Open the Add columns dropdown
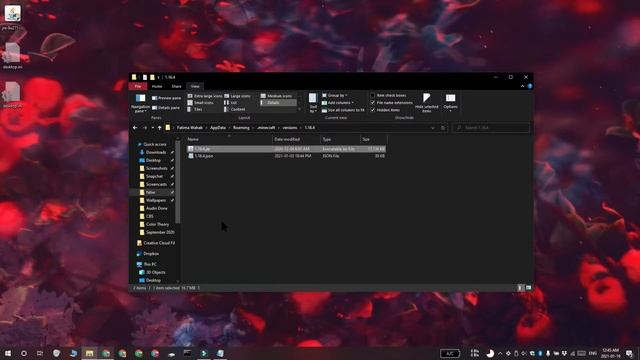Image resolution: width=640 pixels, height=360 pixels. pyautogui.click(x=338, y=103)
